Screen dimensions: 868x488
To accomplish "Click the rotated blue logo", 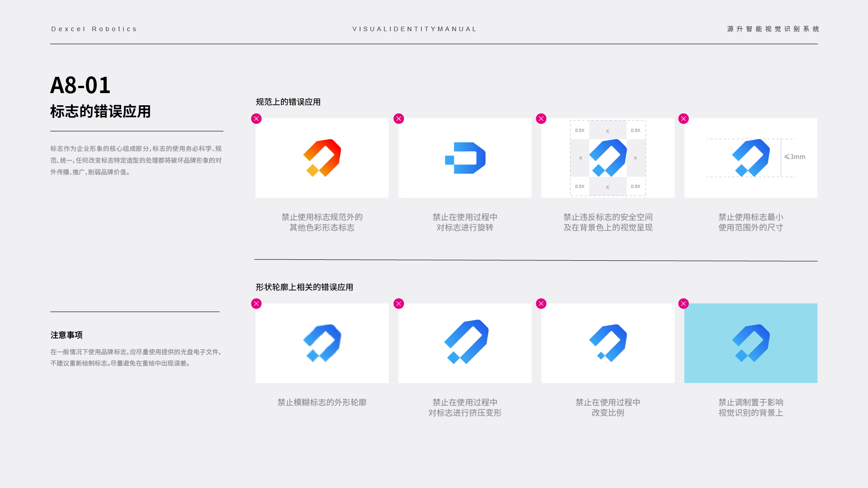I will 465,158.
